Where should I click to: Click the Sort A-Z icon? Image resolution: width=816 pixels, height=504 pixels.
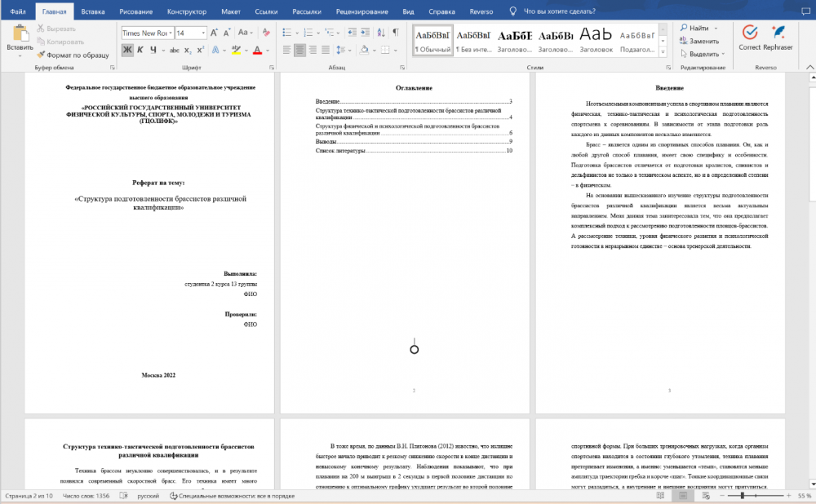click(381, 33)
